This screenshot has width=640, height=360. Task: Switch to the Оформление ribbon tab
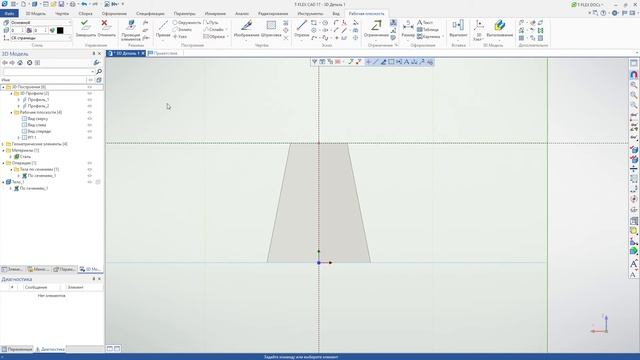tap(114, 13)
